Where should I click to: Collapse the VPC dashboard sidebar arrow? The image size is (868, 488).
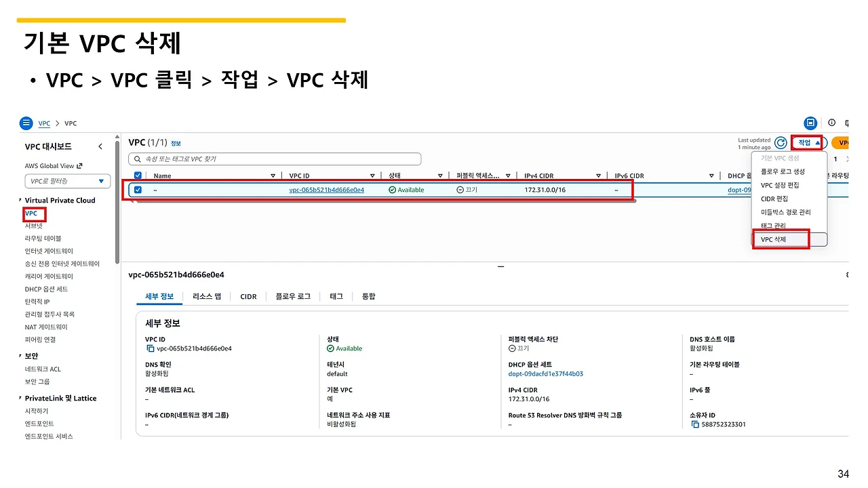[100, 146]
